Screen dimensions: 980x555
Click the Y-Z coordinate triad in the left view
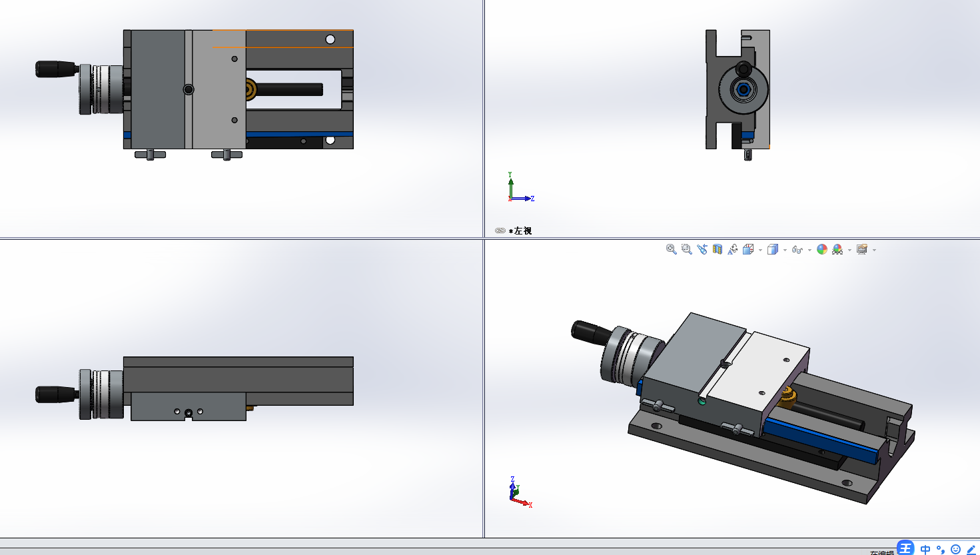click(520, 187)
